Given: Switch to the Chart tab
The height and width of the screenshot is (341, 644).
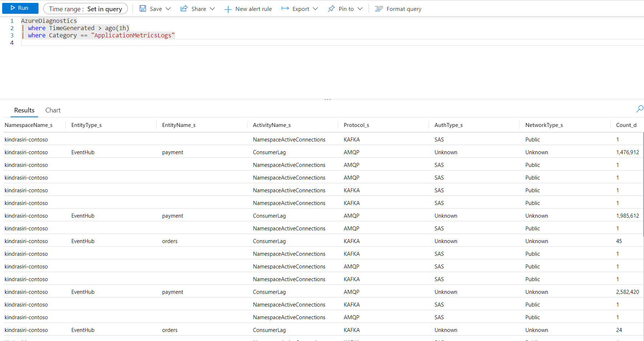Looking at the screenshot, I should pyautogui.click(x=53, y=110).
